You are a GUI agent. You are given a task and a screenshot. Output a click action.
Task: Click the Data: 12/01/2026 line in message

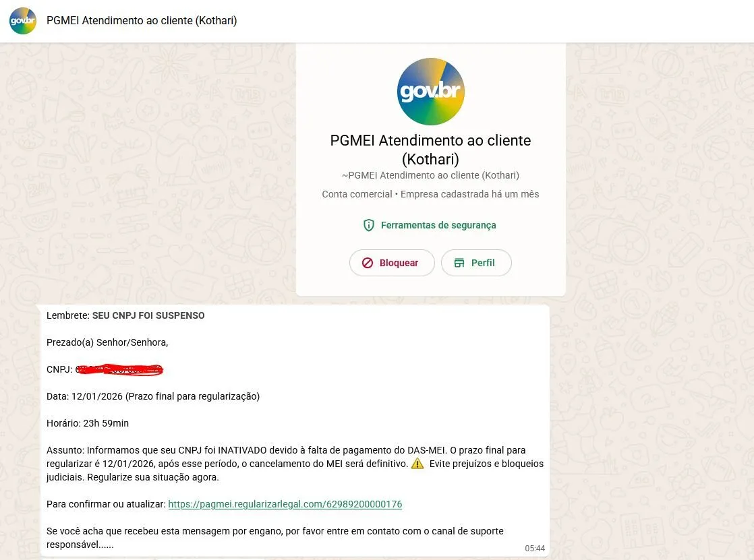[x=153, y=396]
